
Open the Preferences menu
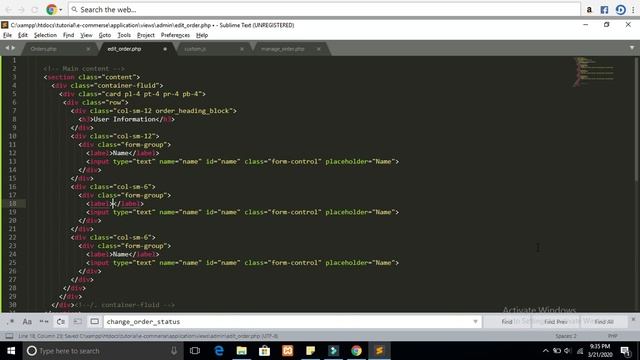point(175,35)
